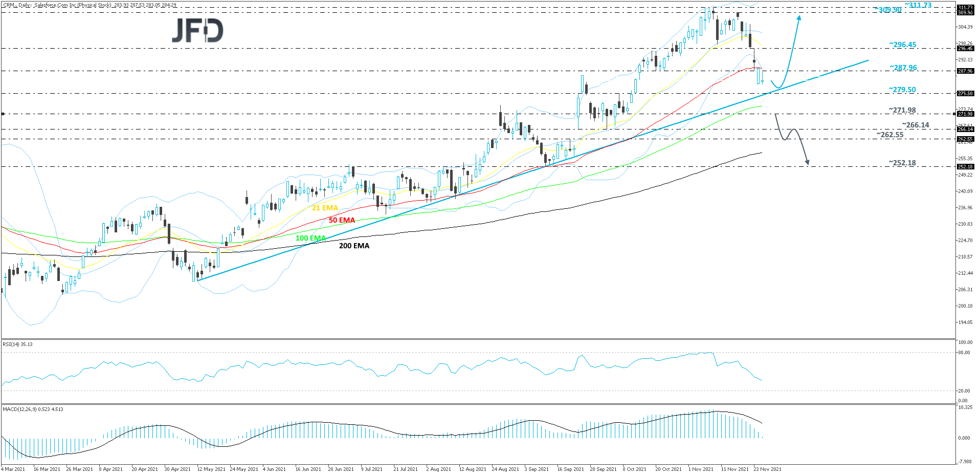Viewport: 980px width, 475px height.
Task: Click the 224.70 price axis value
Action: coord(965,241)
